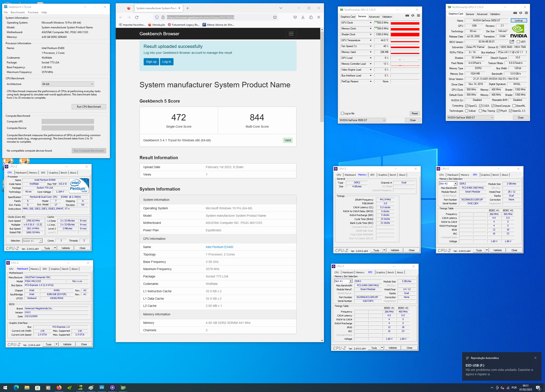Toggle the Ray Tracing checkbox in GPU-Z

click(480, 111)
